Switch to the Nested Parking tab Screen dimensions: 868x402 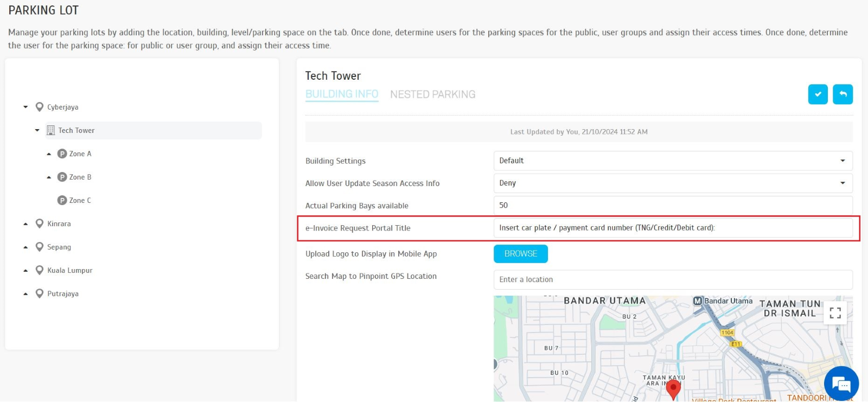tap(432, 94)
